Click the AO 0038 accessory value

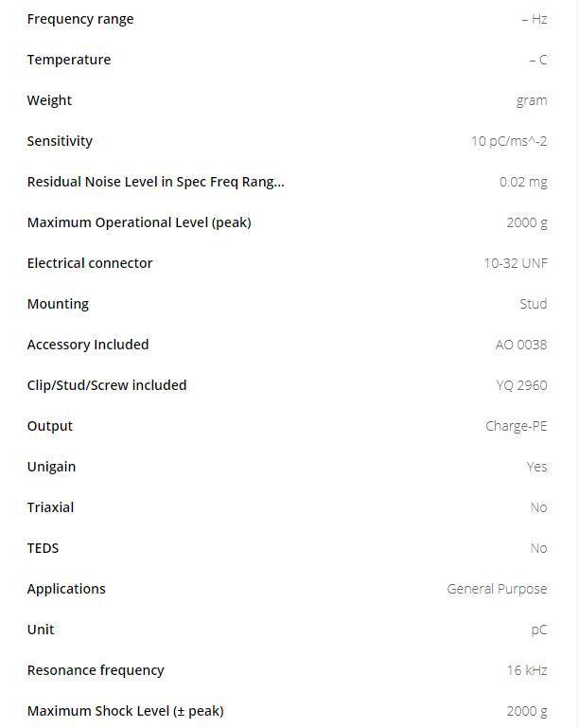[521, 345]
